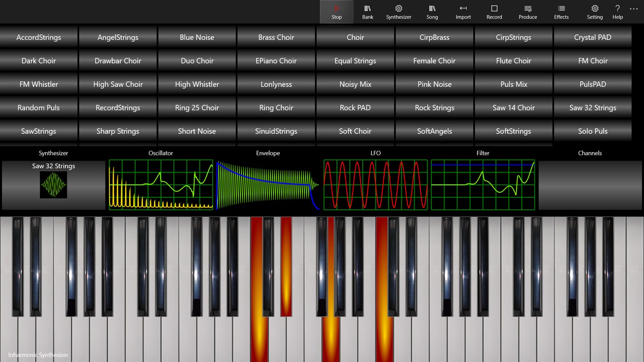This screenshot has width=644, height=362.
Task: Open the Setting gear icon
Action: 594,11
